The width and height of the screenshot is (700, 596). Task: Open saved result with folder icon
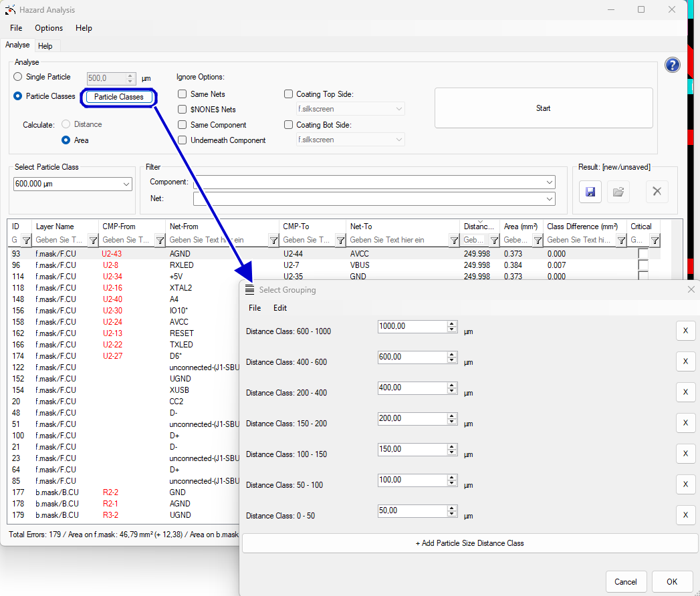pyautogui.click(x=618, y=192)
